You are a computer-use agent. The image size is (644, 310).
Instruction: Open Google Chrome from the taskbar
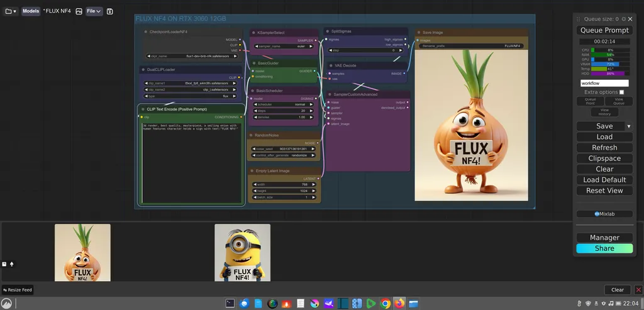386,304
